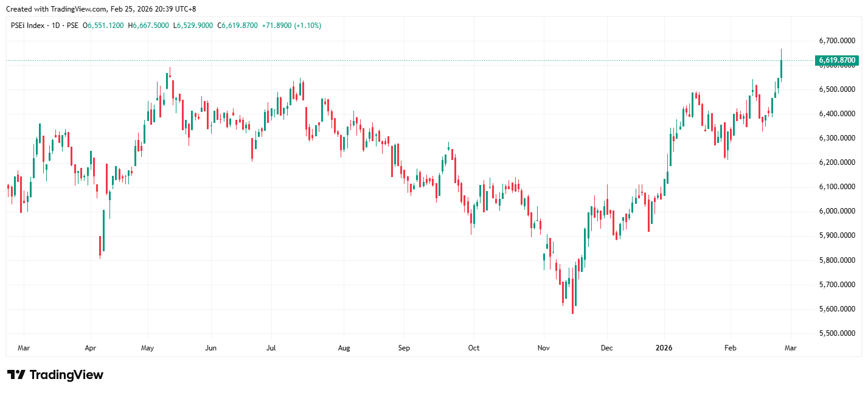The height and width of the screenshot is (393, 868).
Task: Click the Jul label on time axis
Action: click(271, 348)
